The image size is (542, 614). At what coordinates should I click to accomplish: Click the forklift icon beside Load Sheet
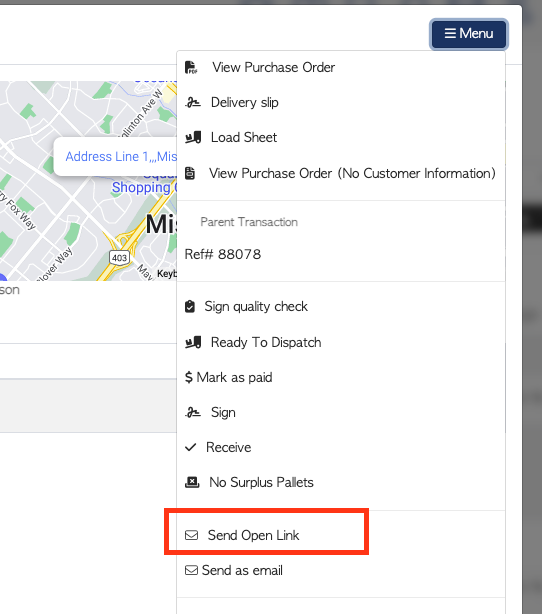(x=193, y=137)
